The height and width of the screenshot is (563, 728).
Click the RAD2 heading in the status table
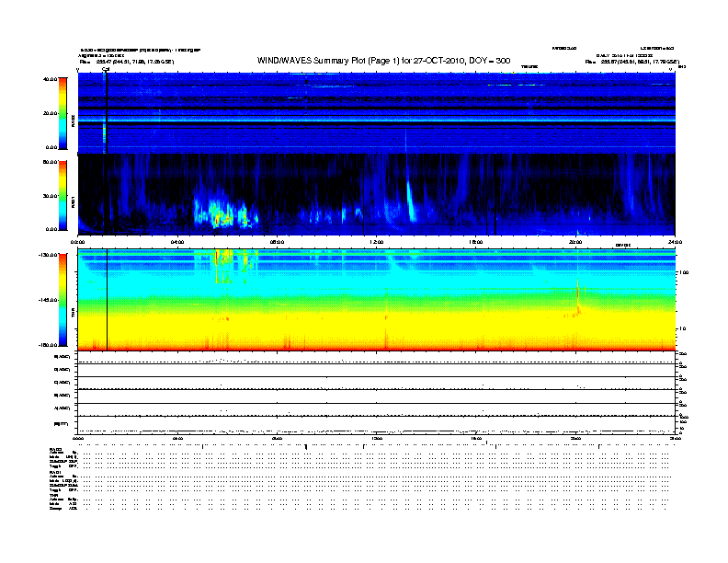tap(55, 449)
